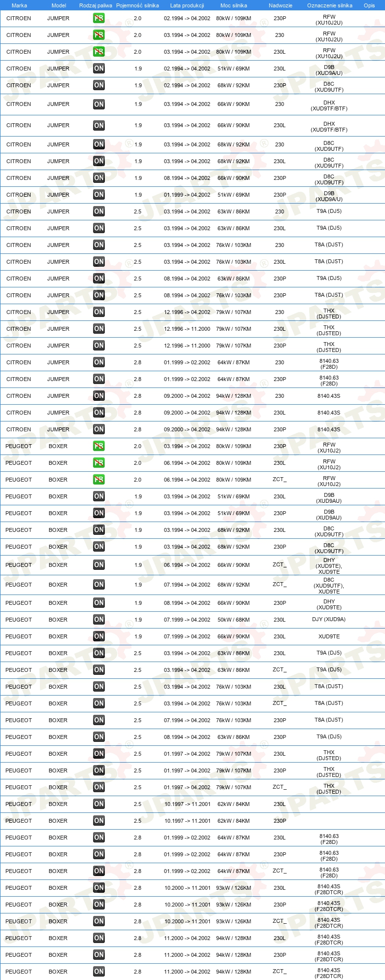Click the Oznaczenie silnika column header

point(330,5)
